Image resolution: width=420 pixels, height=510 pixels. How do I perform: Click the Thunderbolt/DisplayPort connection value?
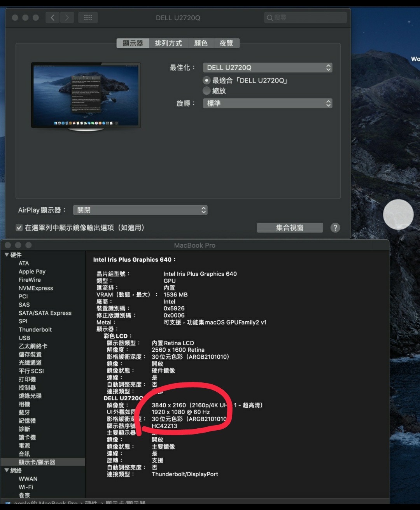coord(185,474)
